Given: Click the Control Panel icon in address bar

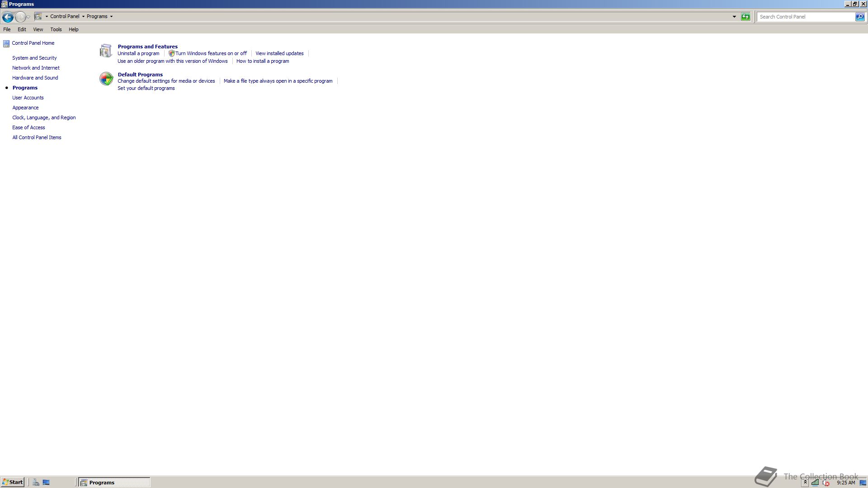Looking at the screenshot, I should [38, 16].
